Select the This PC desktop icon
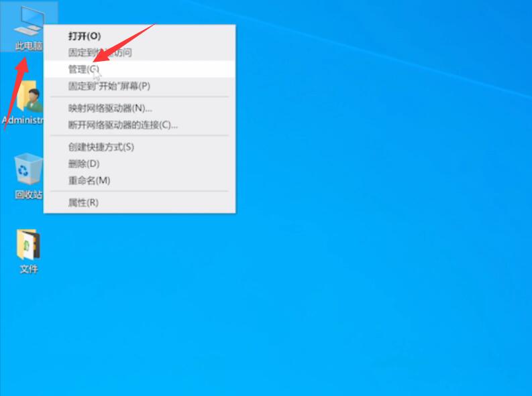The height and width of the screenshot is (396, 532). coord(28,27)
